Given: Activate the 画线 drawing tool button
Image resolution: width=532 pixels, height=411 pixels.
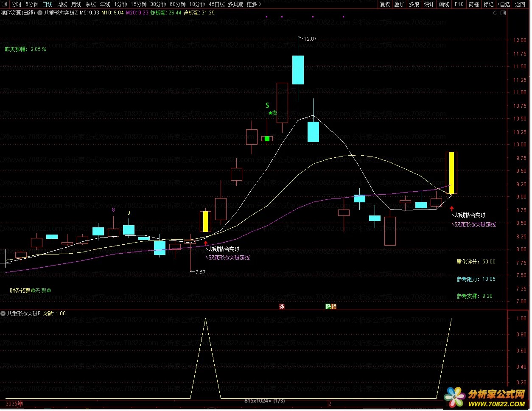Looking at the screenshot, I should coord(444,4).
